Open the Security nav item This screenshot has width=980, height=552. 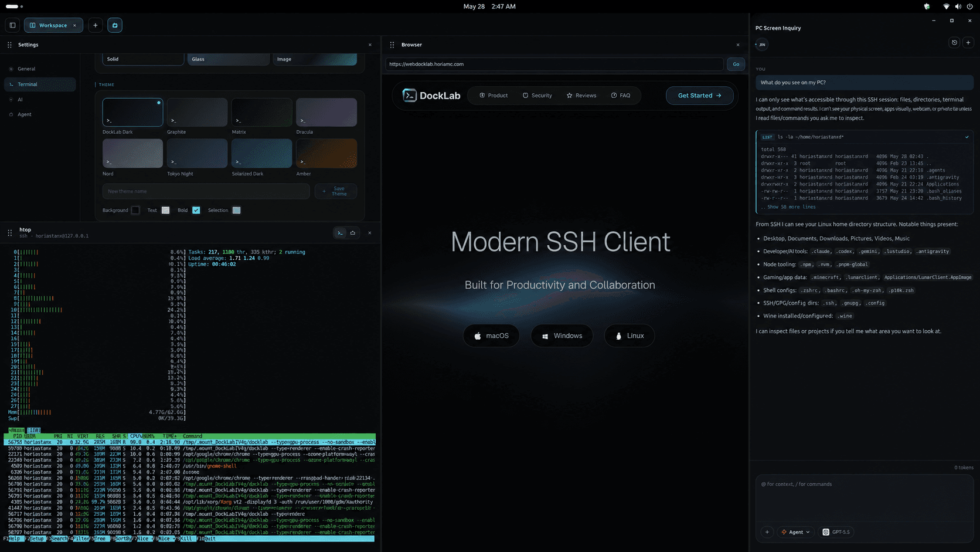point(537,96)
